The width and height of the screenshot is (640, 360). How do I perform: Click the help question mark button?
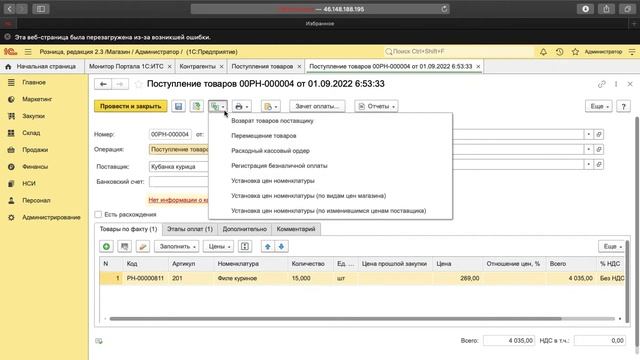[x=623, y=106]
